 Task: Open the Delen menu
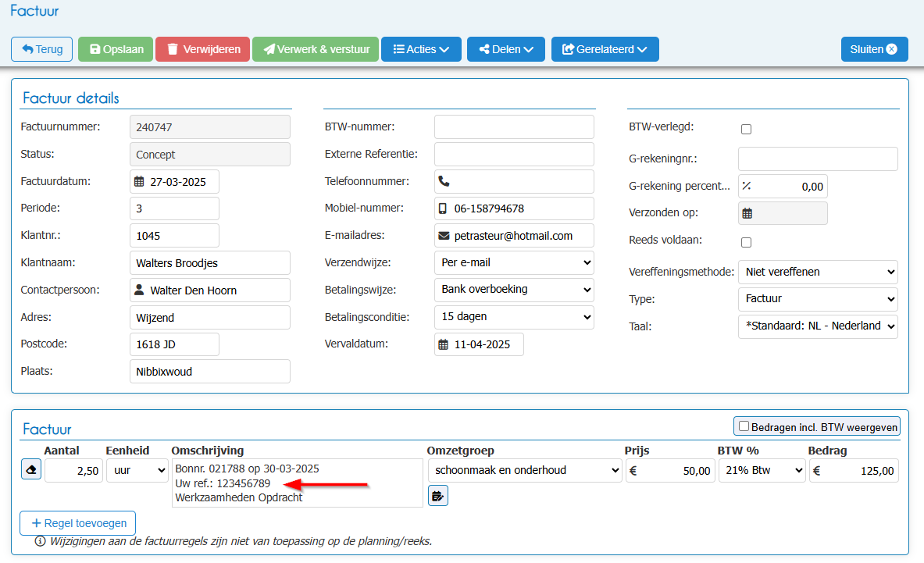[506, 49]
